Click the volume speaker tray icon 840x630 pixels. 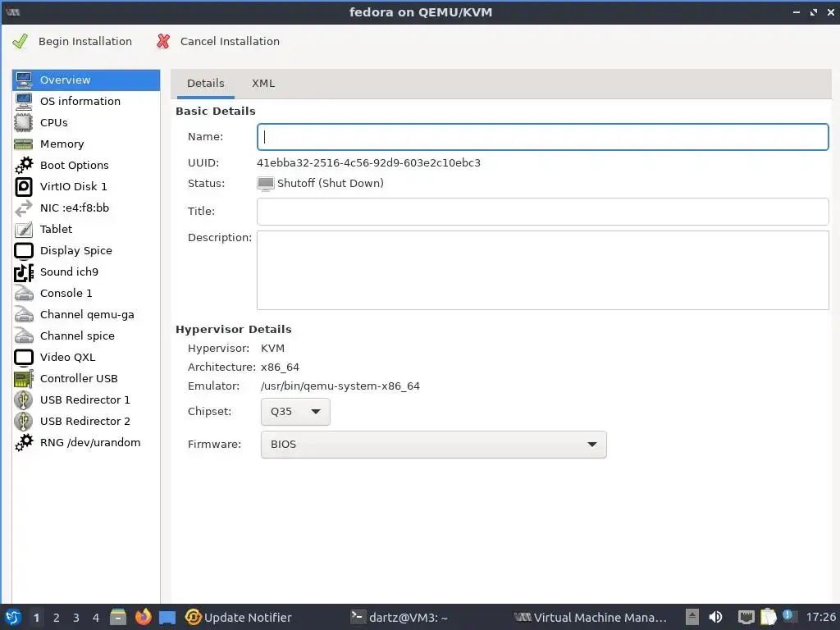coord(715,617)
